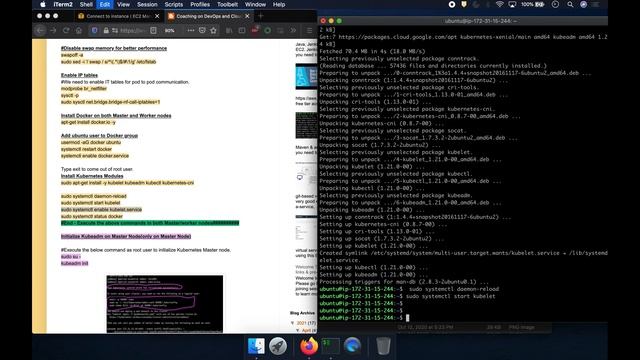Open the Shell menu
Image resolution: width=640 pixels, height=360 pixels.
tap(86, 4)
